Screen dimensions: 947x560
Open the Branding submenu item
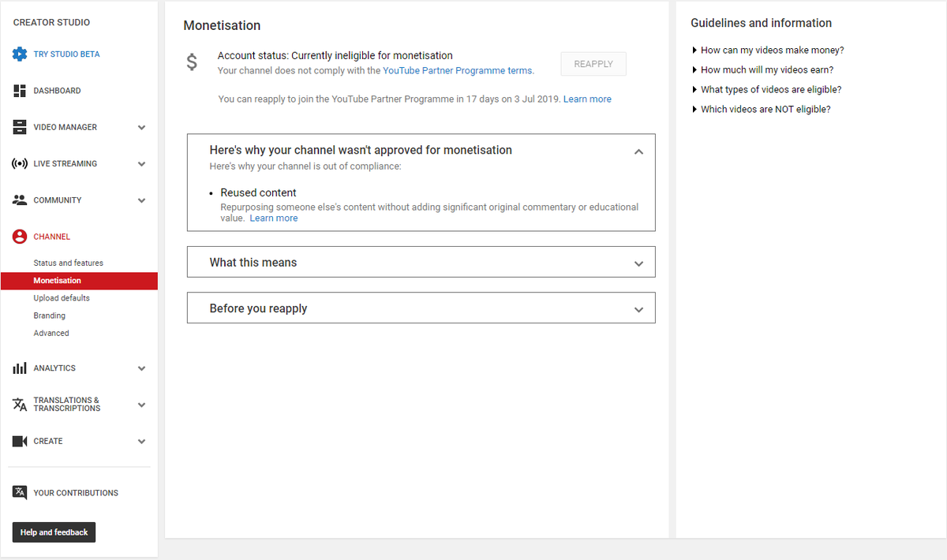tap(50, 315)
